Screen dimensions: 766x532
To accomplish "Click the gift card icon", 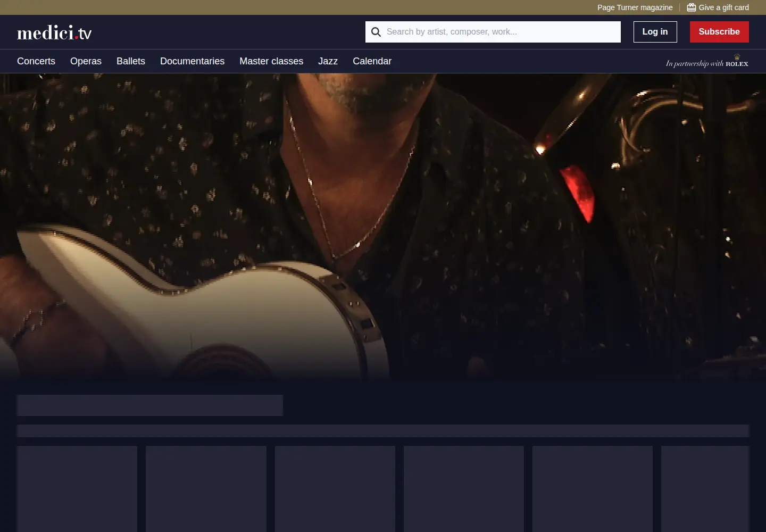I will [692, 7].
